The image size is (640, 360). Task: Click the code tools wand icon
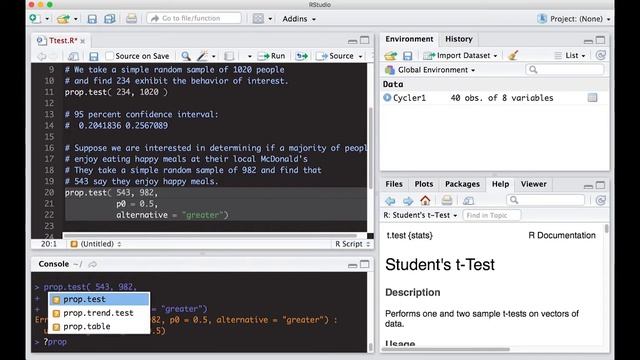(x=202, y=56)
